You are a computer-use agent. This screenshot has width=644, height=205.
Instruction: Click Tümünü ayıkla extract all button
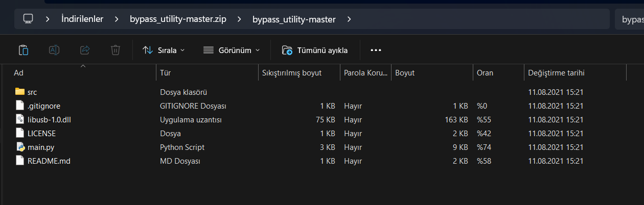pos(315,50)
